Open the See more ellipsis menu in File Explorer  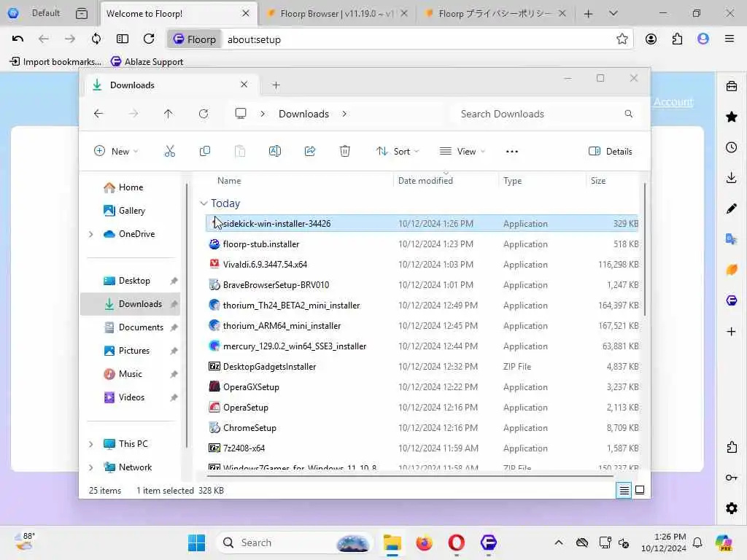(x=511, y=152)
